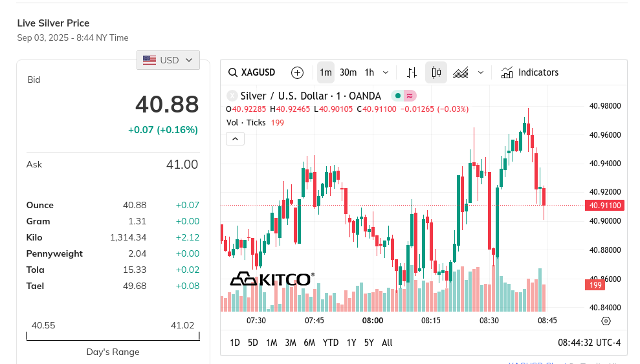The image size is (640, 364).
Task: Click the +0.07 (+0.16%) change value
Action: (163, 130)
